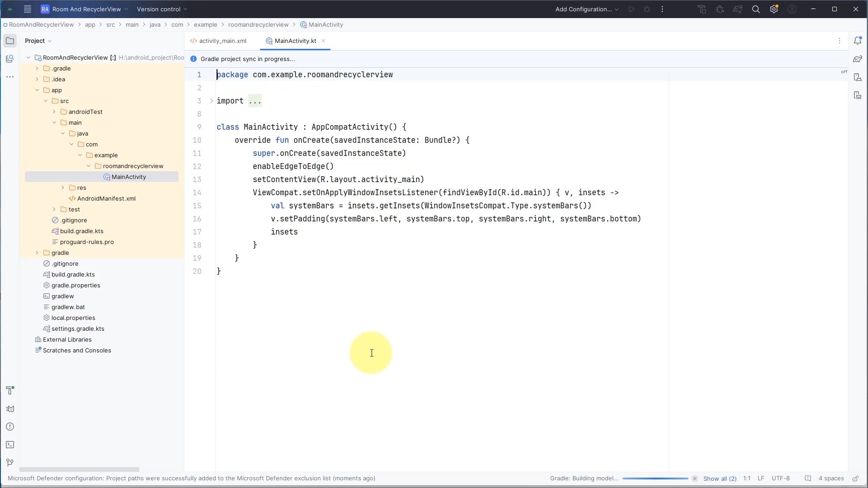Select the Settings/Preferences gear icon
Screen dimensions: 868x488
click(774, 9)
